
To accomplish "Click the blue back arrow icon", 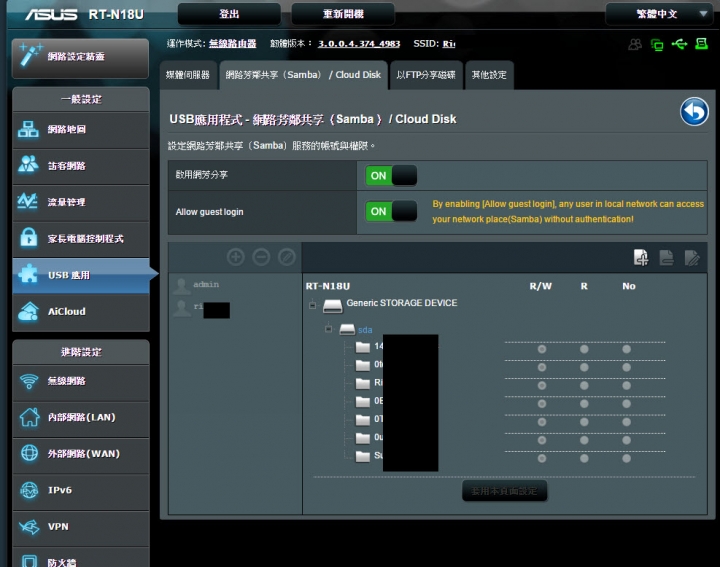I will [694, 112].
